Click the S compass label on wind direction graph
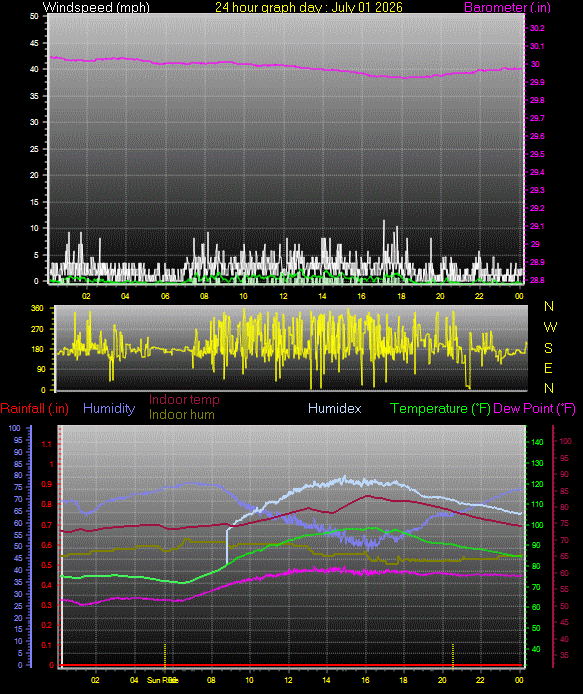Viewport: 583px width, 694px height. 548,348
